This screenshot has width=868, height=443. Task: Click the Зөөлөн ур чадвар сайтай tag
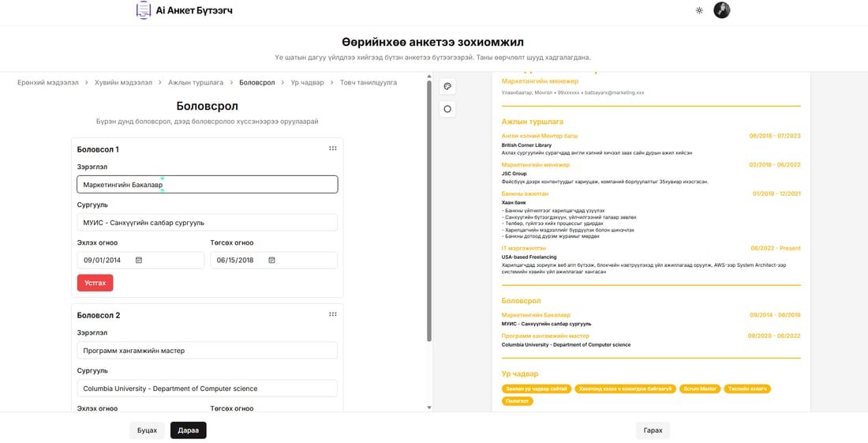coord(536,389)
